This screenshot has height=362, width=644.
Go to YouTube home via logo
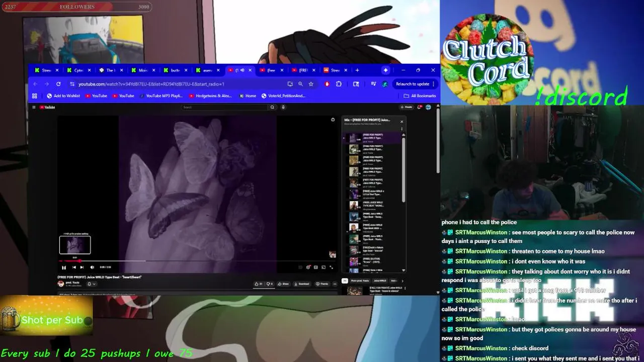(47, 107)
